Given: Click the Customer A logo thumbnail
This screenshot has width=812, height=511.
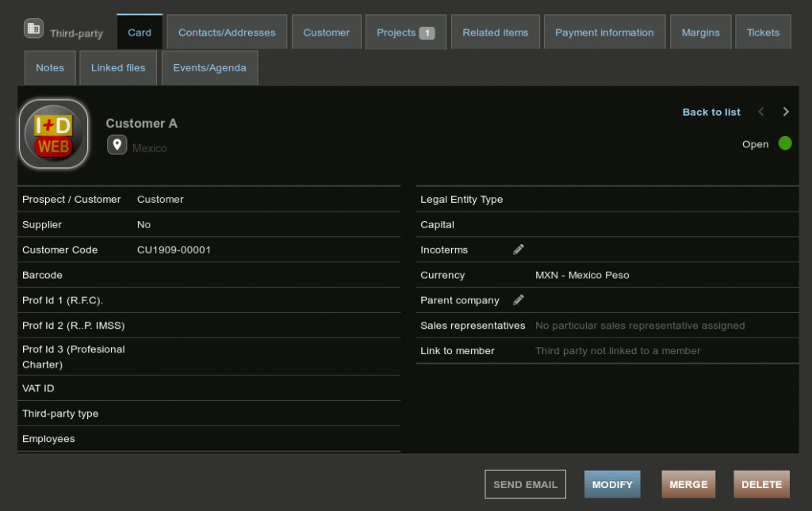Looking at the screenshot, I should [x=54, y=134].
